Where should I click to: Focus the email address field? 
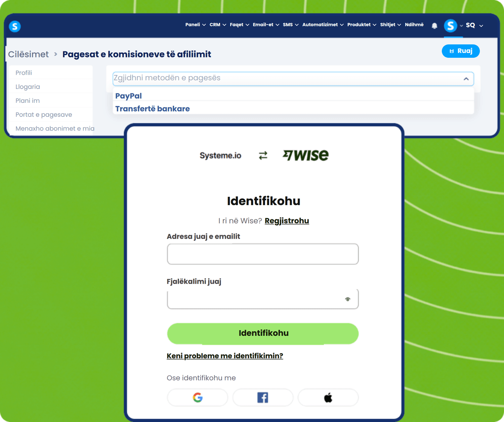[x=263, y=254]
